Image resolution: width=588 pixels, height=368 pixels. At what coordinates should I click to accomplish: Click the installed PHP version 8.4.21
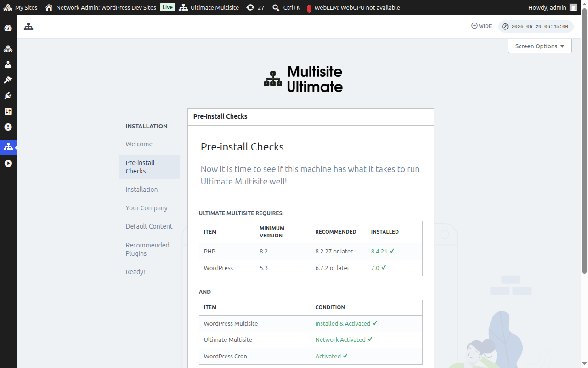[379, 252]
